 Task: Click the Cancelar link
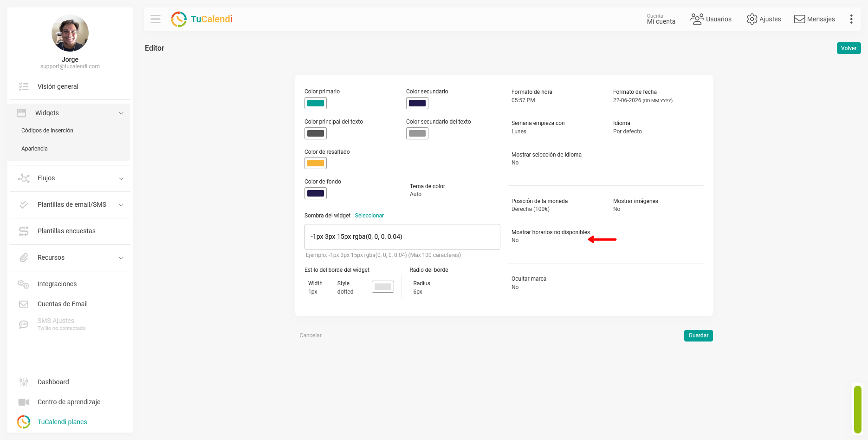311,335
